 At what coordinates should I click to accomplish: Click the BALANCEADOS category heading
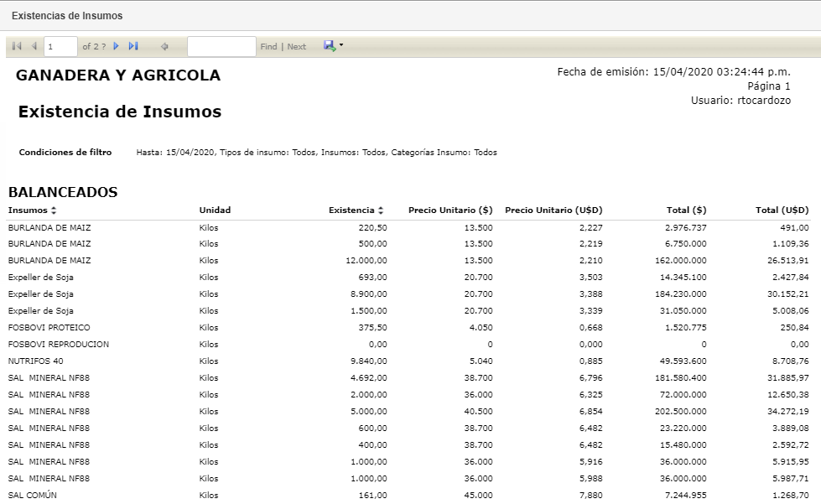click(63, 192)
